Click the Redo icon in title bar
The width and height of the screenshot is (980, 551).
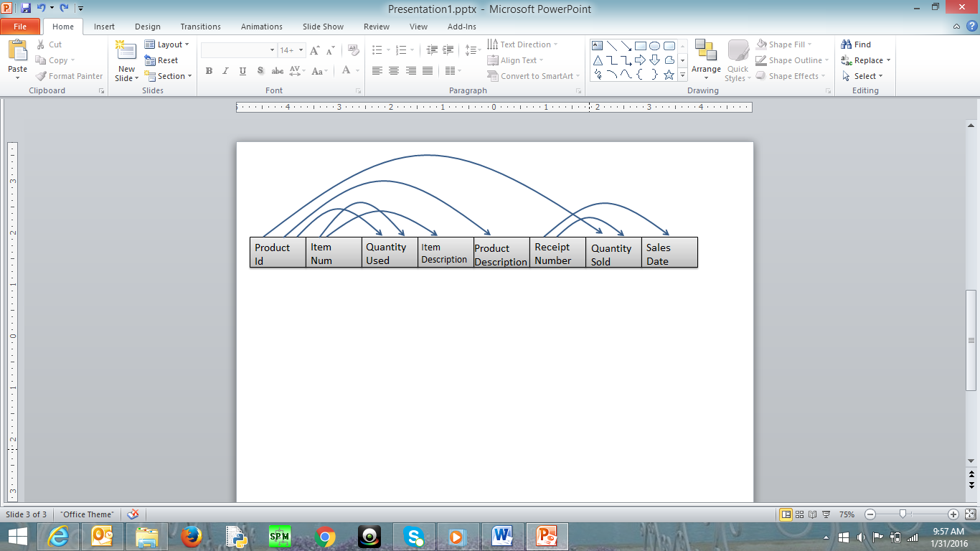[x=64, y=8]
